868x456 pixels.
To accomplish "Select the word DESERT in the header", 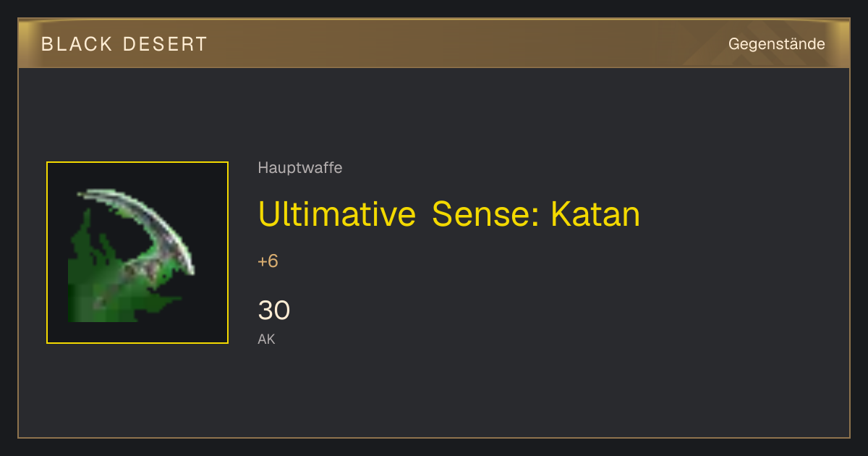I will point(165,44).
